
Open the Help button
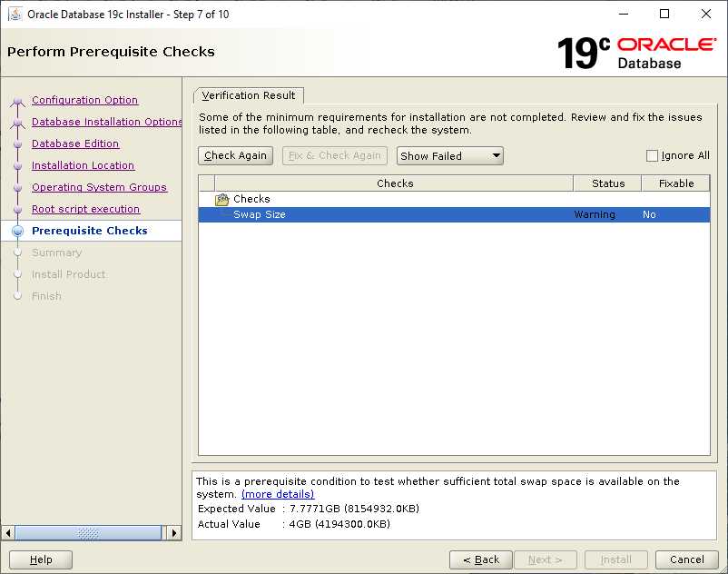click(41, 559)
